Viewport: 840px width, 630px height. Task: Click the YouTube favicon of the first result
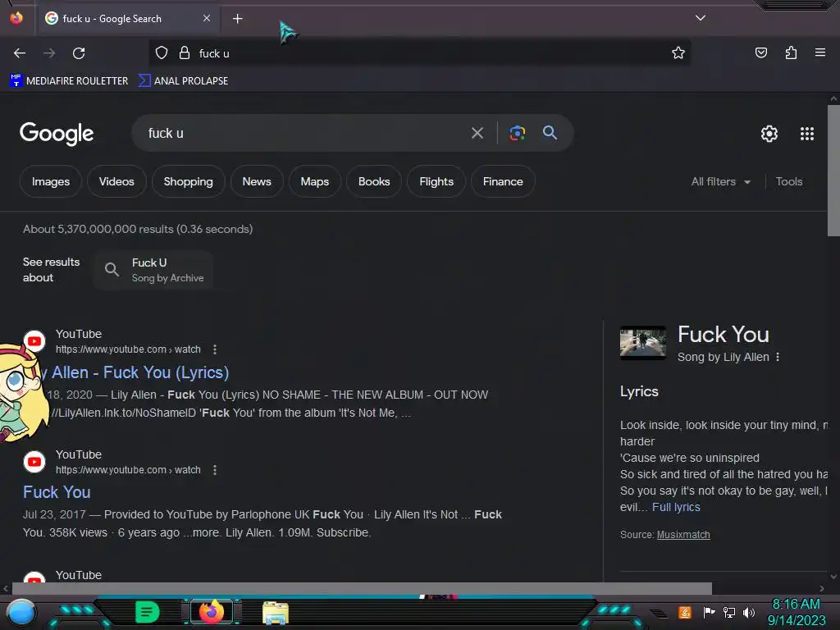(x=34, y=341)
